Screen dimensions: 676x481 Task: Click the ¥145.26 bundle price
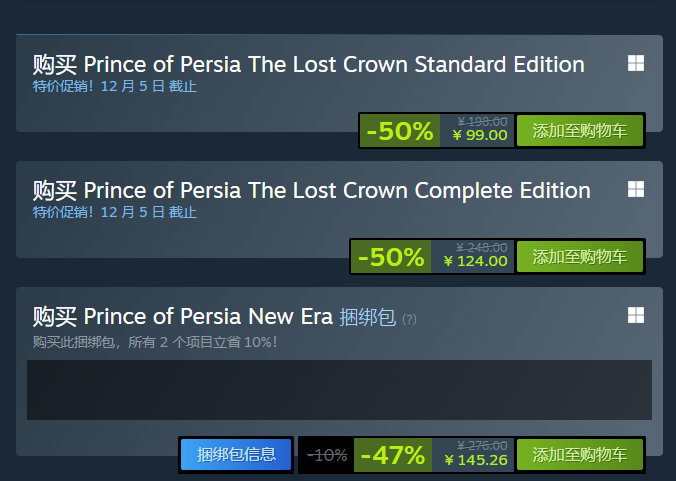point(475,461)
